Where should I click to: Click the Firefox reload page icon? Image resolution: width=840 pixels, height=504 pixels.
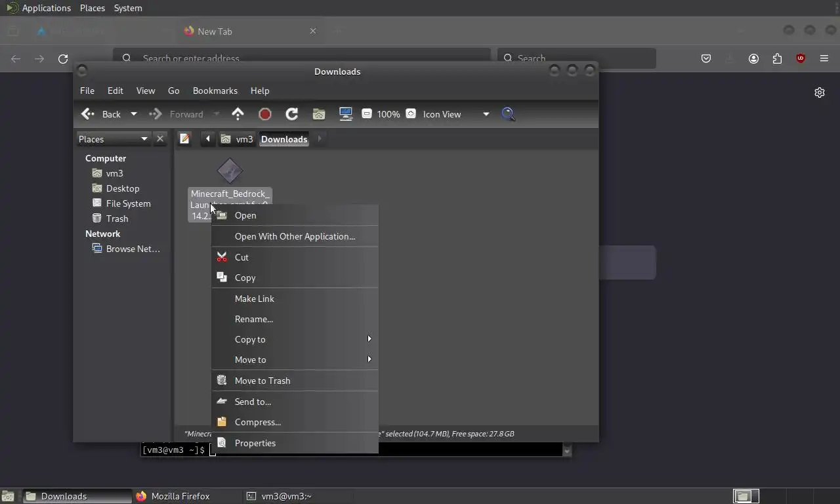coord(63,58)
